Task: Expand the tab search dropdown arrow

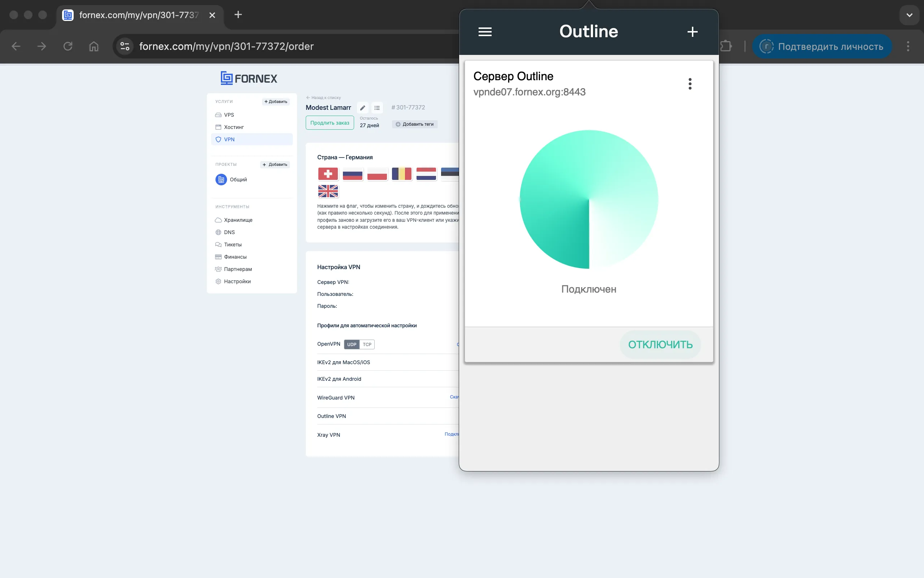Action: tap(909, 15)
